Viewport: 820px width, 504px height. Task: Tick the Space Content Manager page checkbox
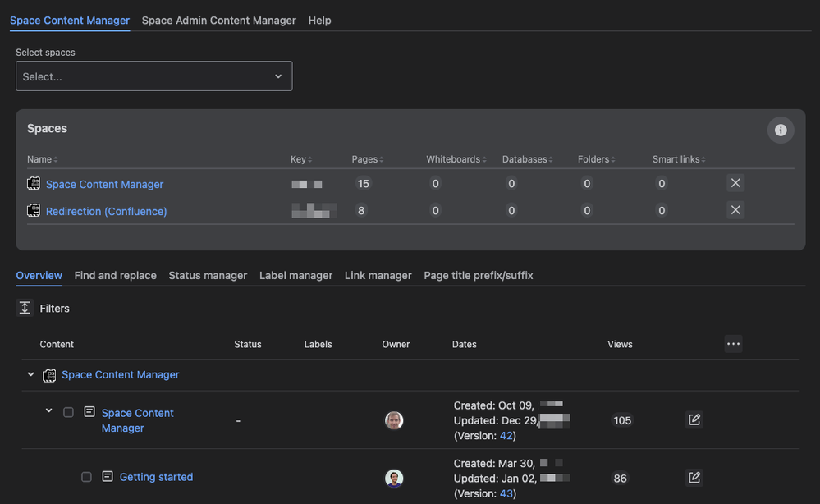click(x=69, y=412)
